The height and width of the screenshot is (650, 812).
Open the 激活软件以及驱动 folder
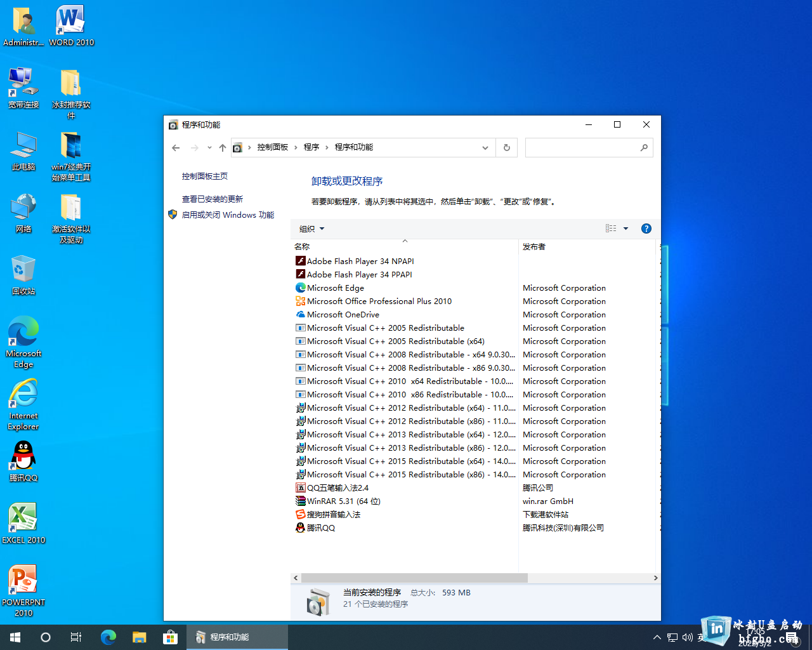[x=71, y=218]
